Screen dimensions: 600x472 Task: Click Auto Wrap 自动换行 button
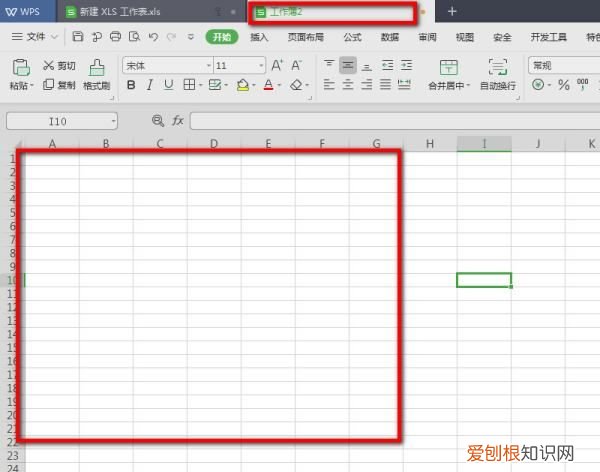(498, 75)
